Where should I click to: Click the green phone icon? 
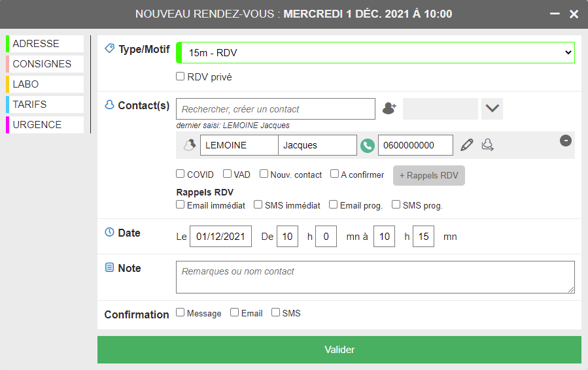pyautogui.click(x=368, y=145)
